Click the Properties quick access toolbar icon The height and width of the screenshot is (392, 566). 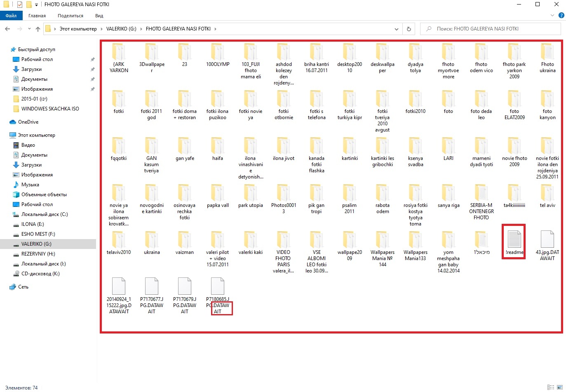pyautogui.click(x=19, y=5)
